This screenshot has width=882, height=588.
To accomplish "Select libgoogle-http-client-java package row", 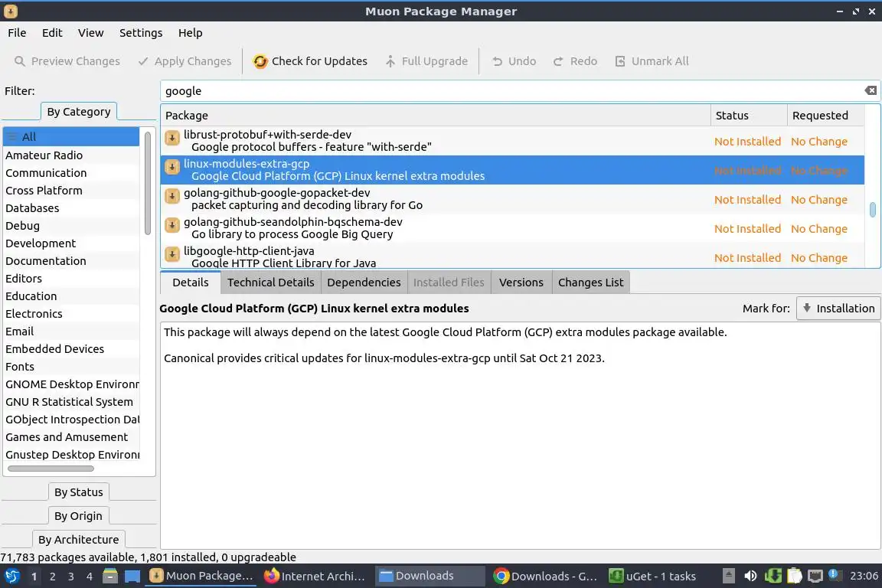I will click(x=512, y=256).
